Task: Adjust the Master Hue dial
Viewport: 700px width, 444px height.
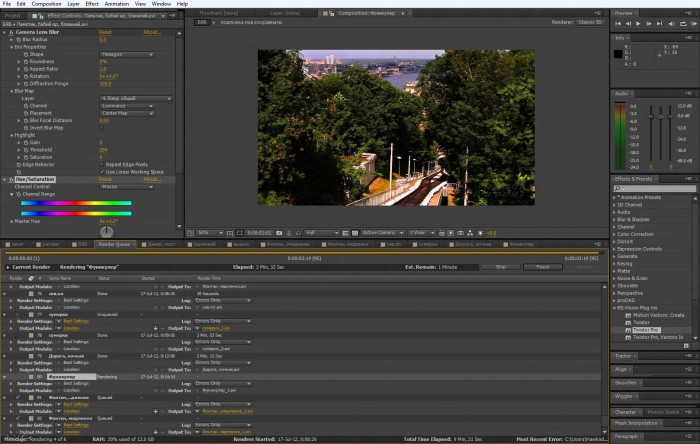Action: tap(106, 232)
